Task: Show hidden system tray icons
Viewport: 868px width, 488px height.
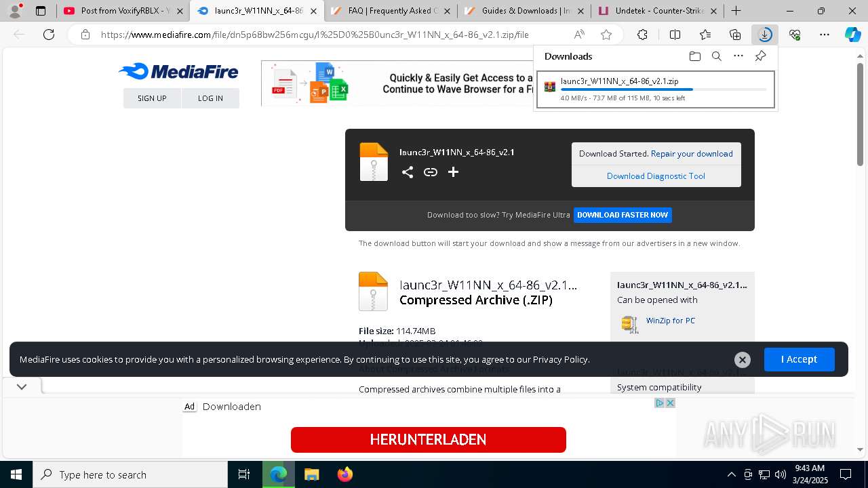Action: (731, 474)
